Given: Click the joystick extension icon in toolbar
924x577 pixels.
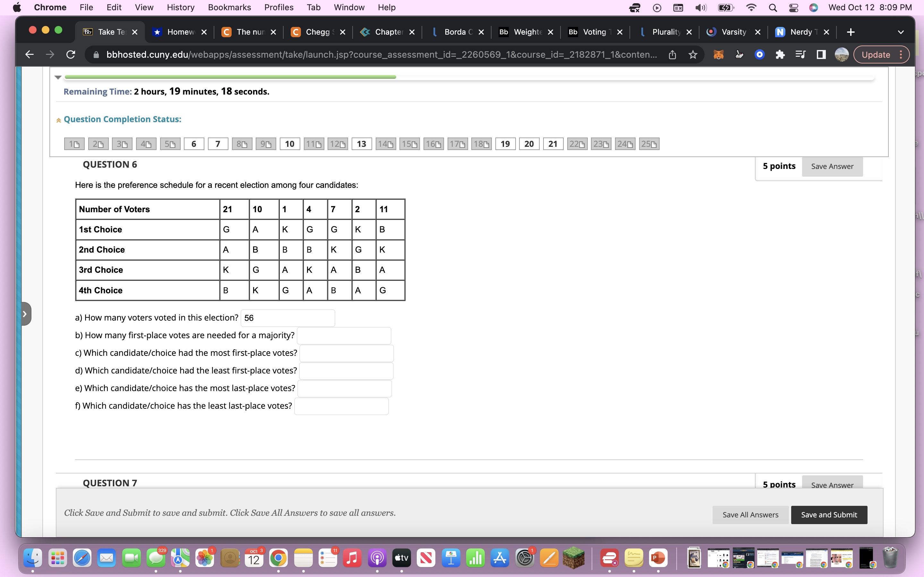Looking at the screenshot, I should 740,54.
